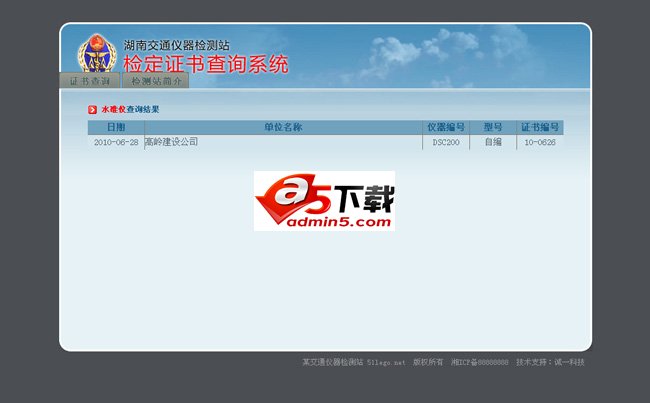Select the 自编 model cell
The width and height of the screenshot is (650, 403).
point(493,142)
